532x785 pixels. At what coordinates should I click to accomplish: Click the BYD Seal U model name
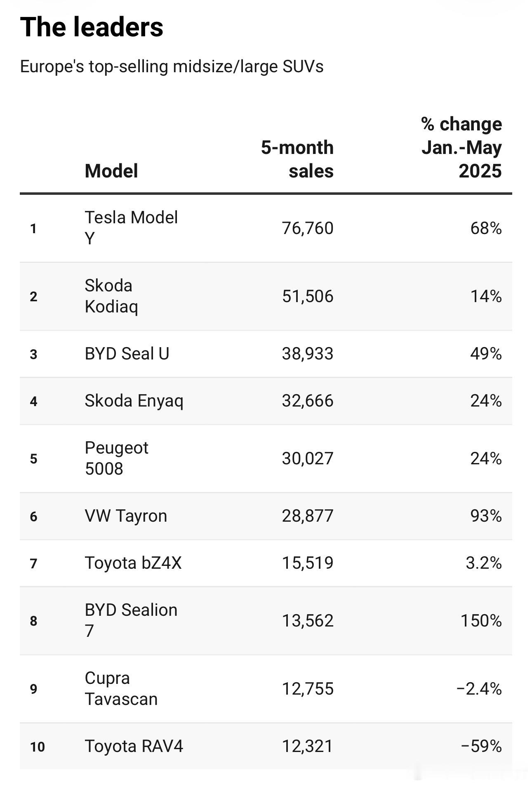(127, 354)
